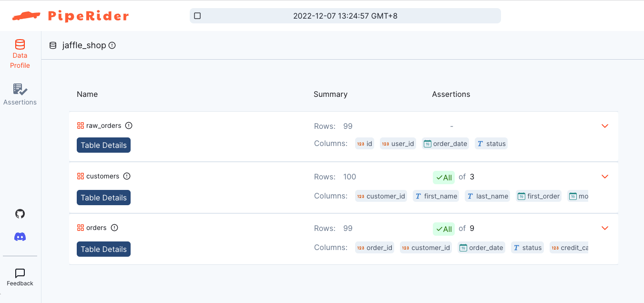Open the Data Profile sidebar section
Image resolution: width=644 pixels, height=303 pixels.
pyautogui.click(x=20, y=54)
